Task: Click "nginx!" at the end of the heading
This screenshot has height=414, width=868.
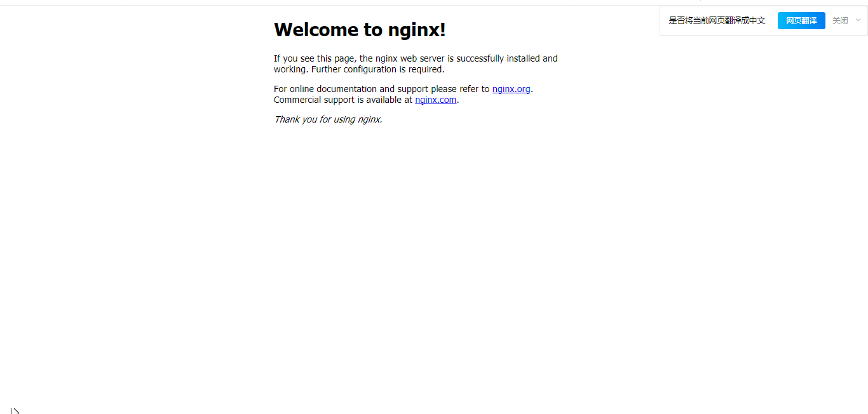Action: click(417, 30)
